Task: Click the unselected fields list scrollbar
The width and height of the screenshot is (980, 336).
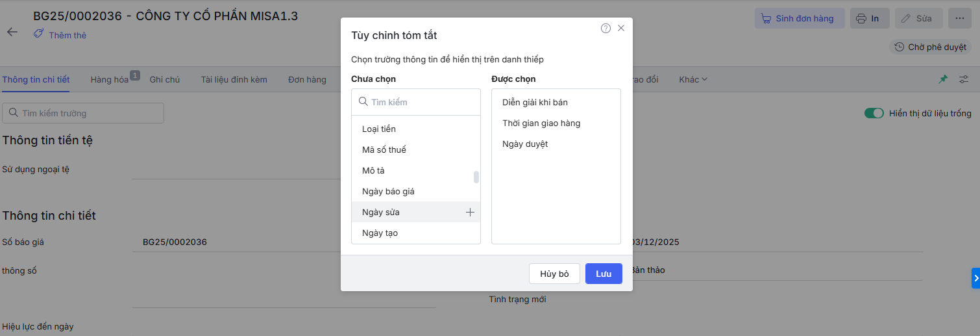Action: tap(476, 177)
